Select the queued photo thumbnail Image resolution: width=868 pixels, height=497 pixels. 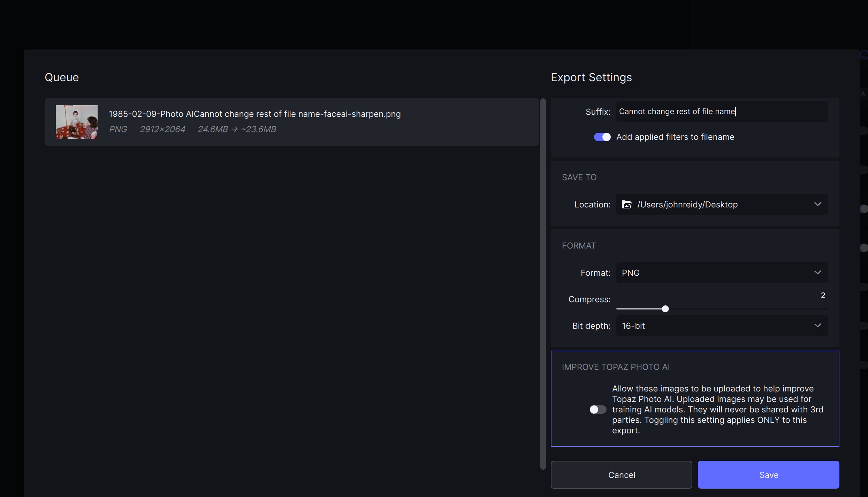[77, 122]
